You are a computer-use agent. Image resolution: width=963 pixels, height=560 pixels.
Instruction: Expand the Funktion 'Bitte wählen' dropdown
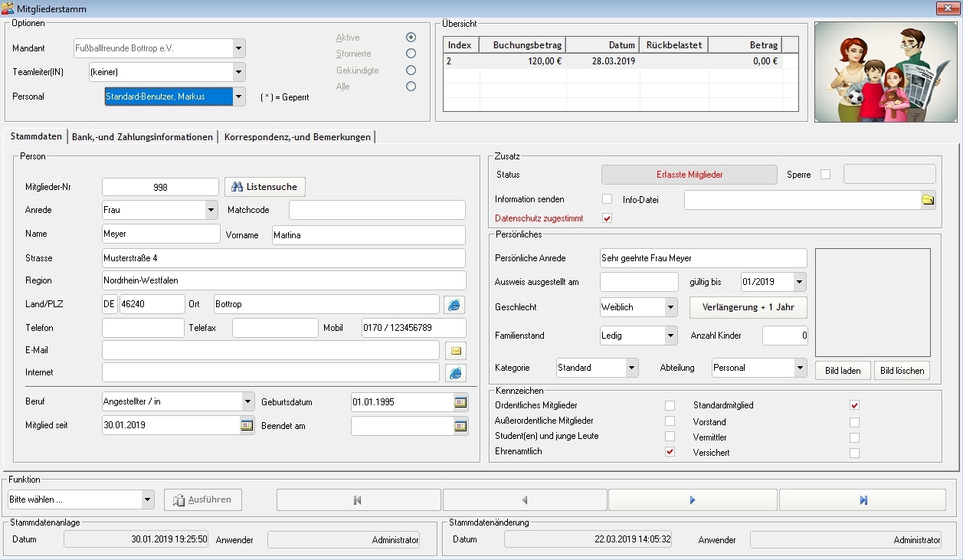[148, 499]
